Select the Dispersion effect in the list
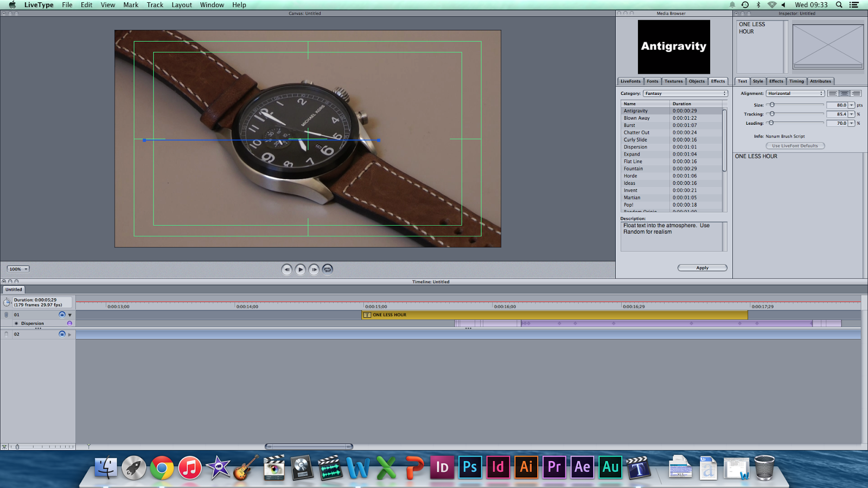868x488 pixels. click(x=671, y=147)
